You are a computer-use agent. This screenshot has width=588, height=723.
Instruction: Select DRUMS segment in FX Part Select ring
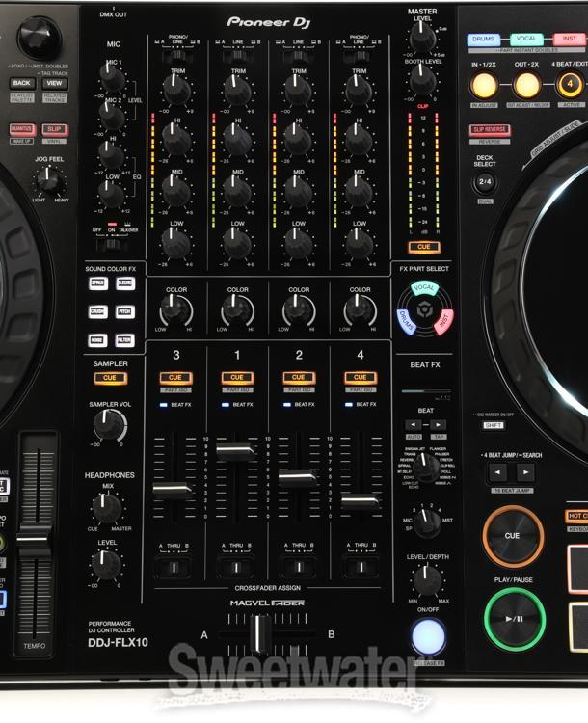click(406, 321)
